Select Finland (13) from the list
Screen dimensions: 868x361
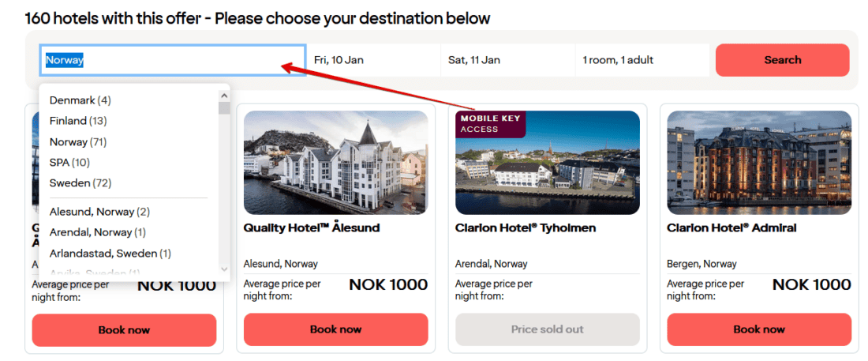click(78, 121)
